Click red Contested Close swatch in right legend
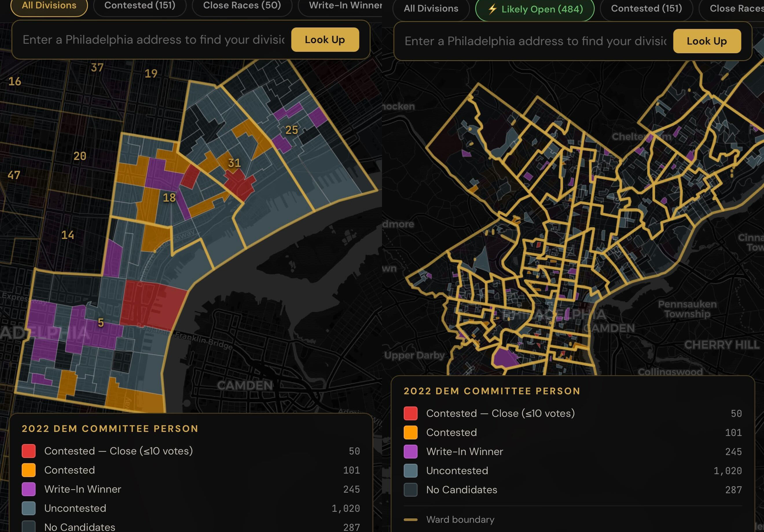This screenshot has height=532, width=764. tap(410, 413)
